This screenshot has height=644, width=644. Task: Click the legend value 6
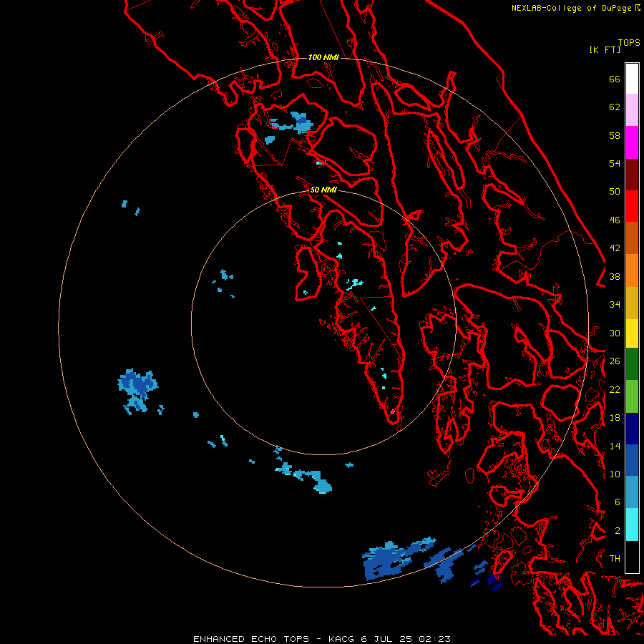pos(617,502)
